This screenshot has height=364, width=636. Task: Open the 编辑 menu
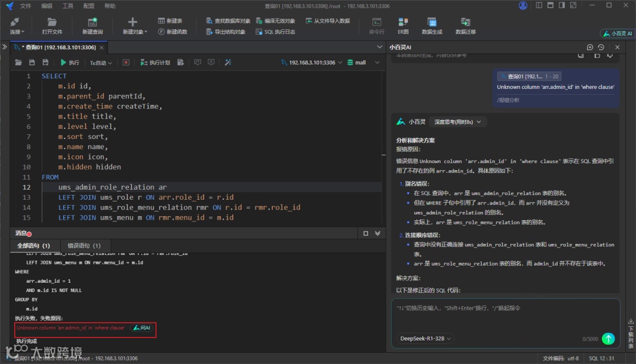point(47,6)
